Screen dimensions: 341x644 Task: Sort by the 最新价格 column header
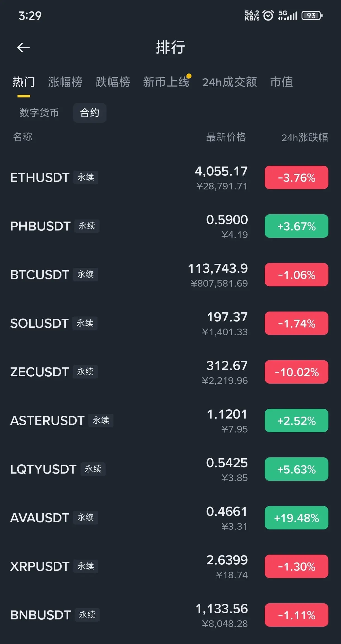226,137
